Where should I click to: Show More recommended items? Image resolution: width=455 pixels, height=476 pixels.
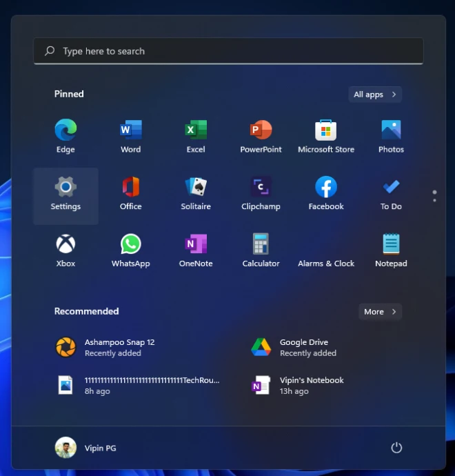coord(380,312)
